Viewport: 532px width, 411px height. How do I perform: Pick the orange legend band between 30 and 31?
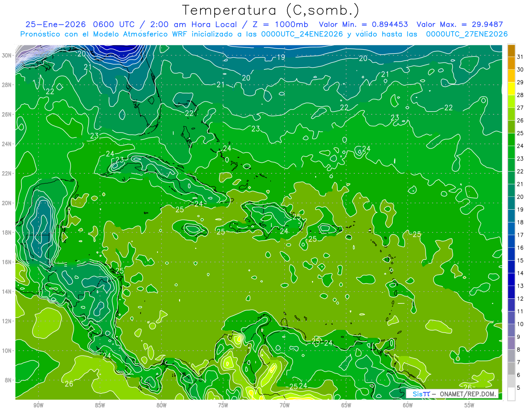tap(511, 63)
